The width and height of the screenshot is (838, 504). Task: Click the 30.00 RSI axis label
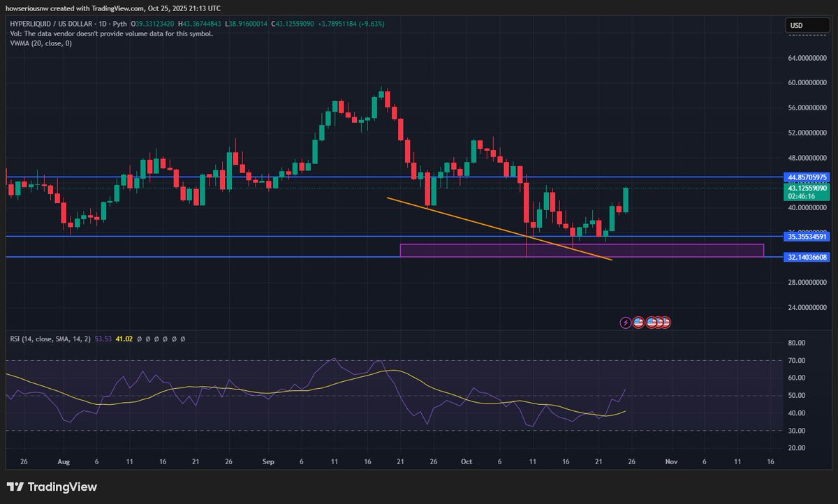click(797, 431)
